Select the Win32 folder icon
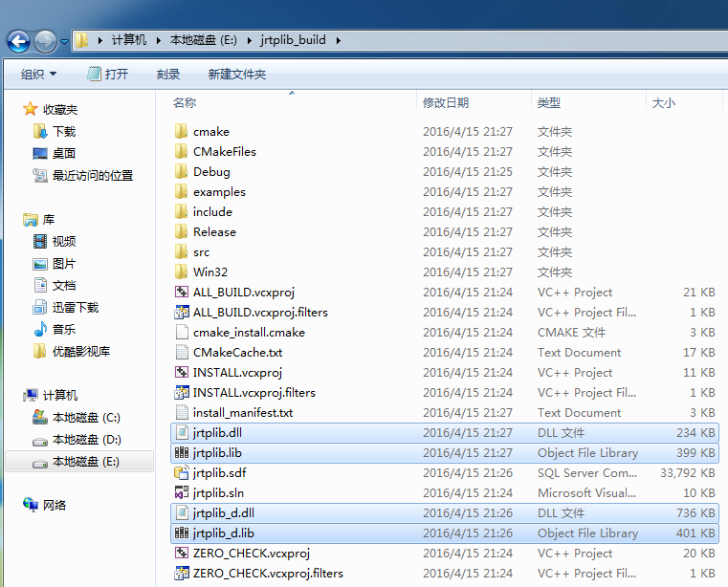 (x=181, y=272)
